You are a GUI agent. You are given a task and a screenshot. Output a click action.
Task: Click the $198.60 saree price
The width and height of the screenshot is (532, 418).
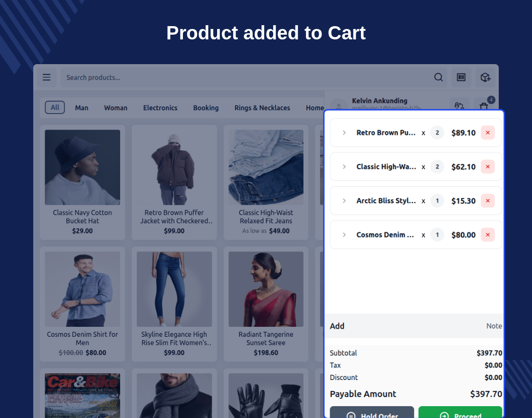(x=266, y=352)
